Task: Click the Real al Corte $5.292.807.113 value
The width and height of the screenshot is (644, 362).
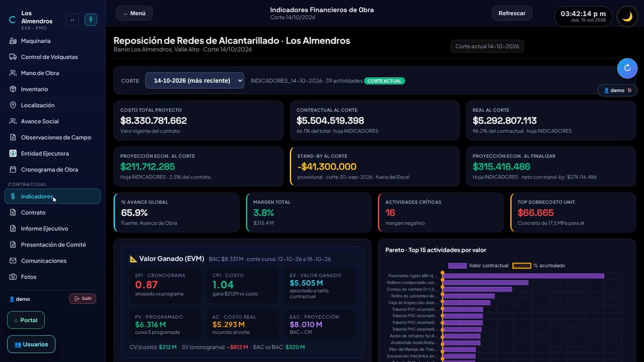Action: click(x=504, y=120)
